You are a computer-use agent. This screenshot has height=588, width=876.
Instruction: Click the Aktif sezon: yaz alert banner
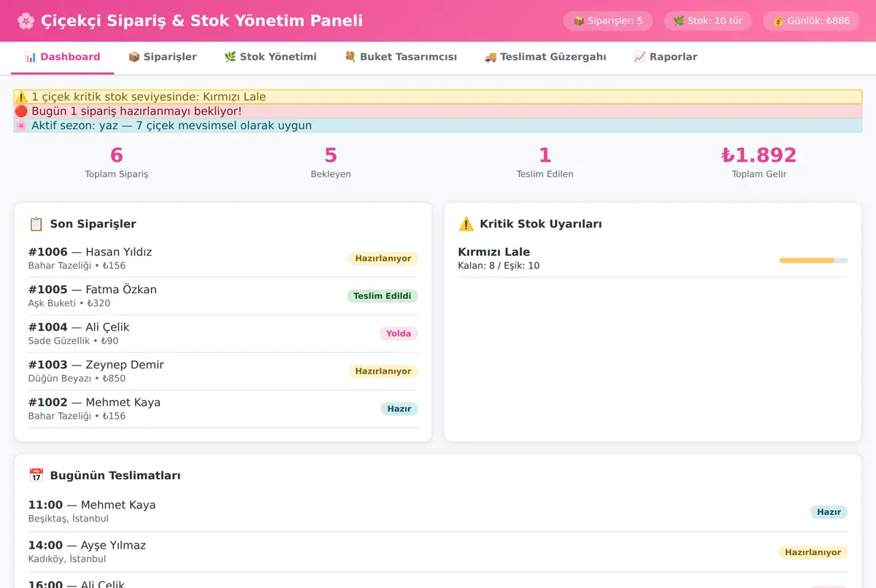coord(438,125)
